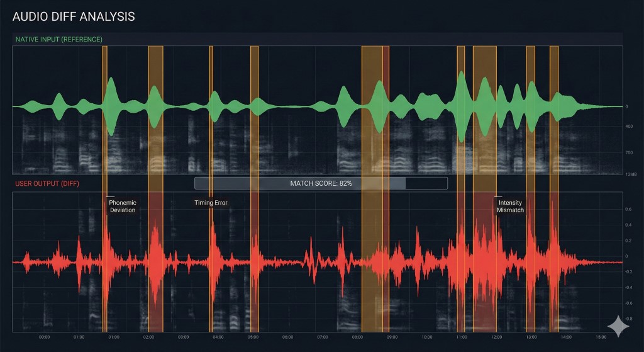Select the Intensity Mismatch annotation label
Image resolution: width=644 pixels, height=352 pixels.
[510, 207]
